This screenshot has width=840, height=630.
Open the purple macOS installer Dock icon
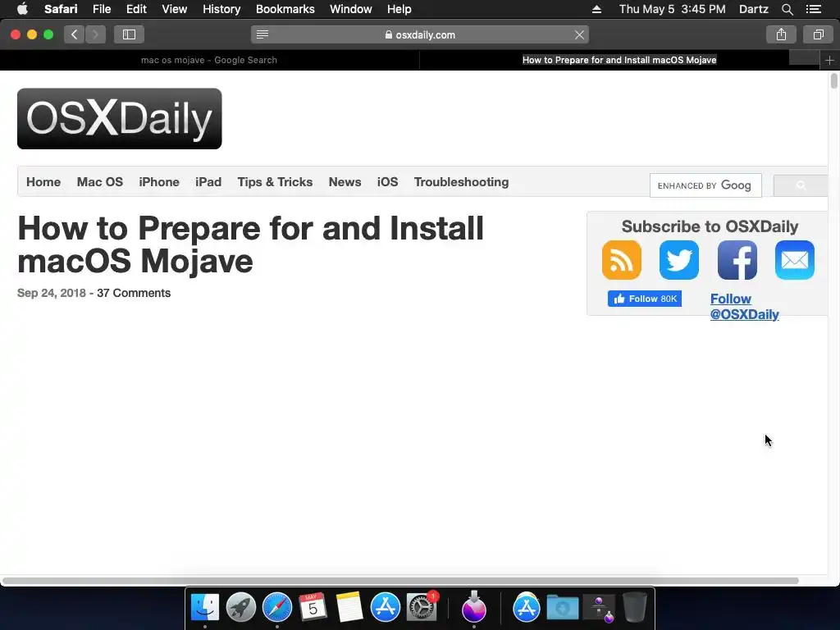pyautogui.click(x=473, y=608)
